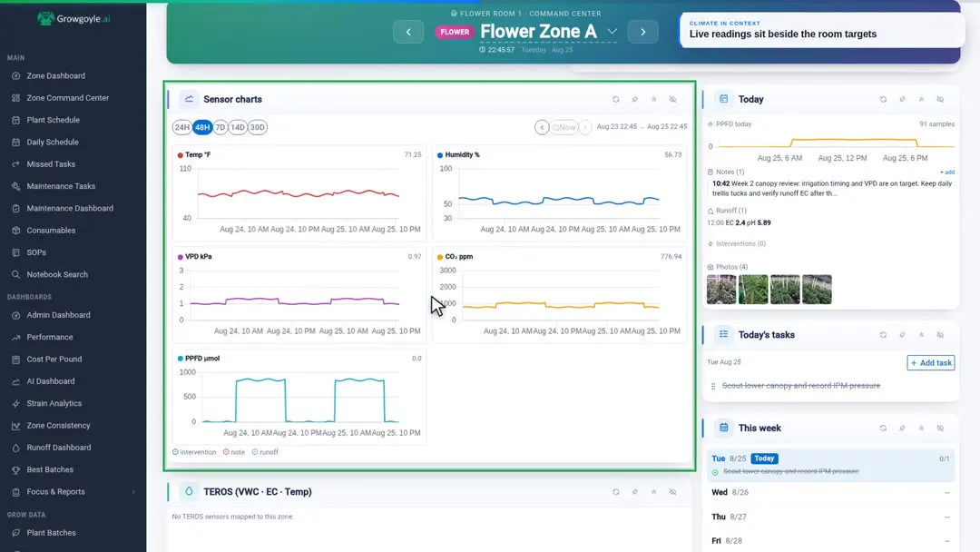Refresh the Today widget
Image resolution: width=980 pixels, height=552 pixels.
click(x=883, y=99)
